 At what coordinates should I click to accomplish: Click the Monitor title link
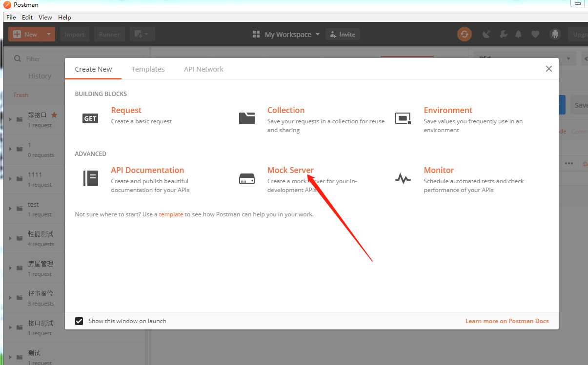(439, 170)
